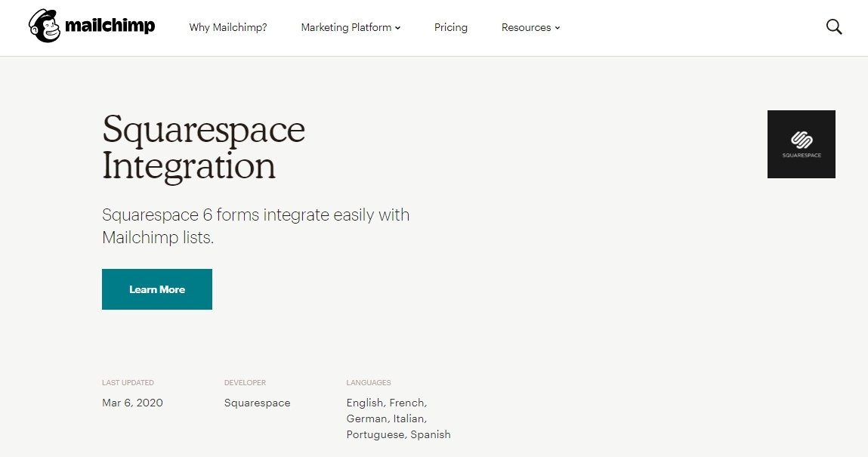The height and width of the screenshot is (457, 868).
Task: Select the Squarespace 6 forms description text
Action: tap(256, 226)
